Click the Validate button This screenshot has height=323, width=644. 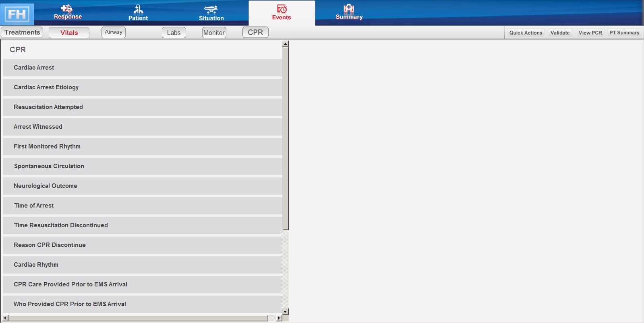(560, 33)
